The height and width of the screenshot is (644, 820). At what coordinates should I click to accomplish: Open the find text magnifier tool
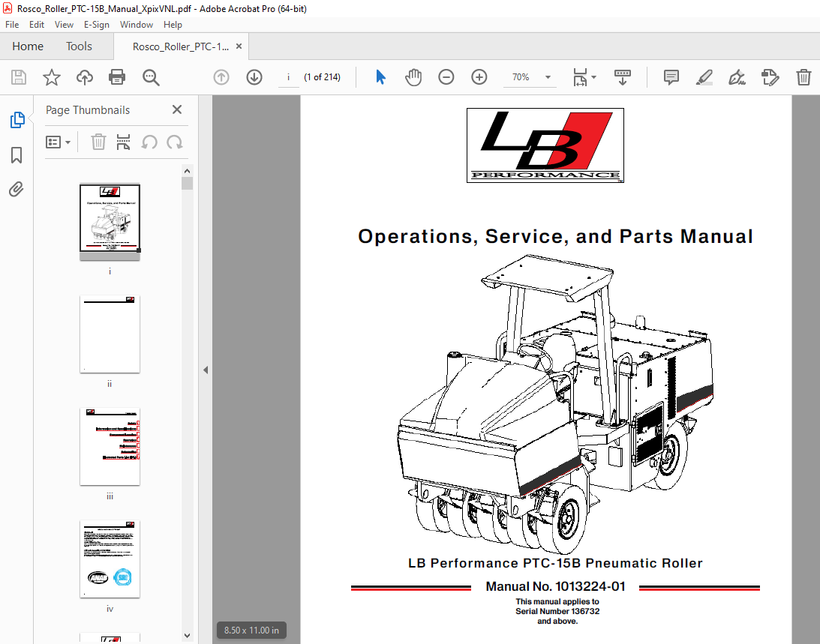[x=151, y=77]
